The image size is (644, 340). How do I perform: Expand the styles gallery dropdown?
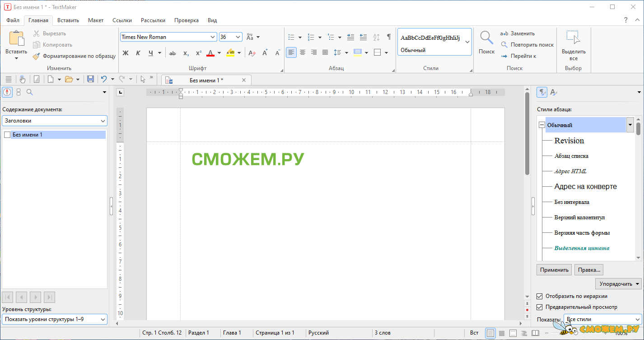coord(467,42)
